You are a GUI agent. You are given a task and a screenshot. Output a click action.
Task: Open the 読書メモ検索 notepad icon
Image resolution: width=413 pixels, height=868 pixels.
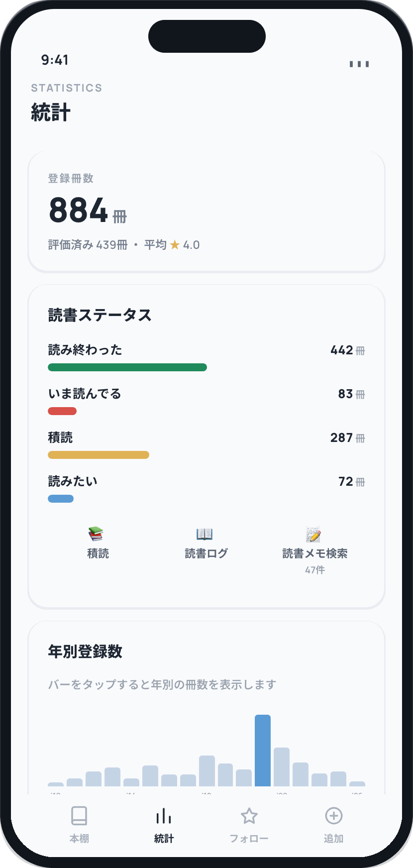point(313,534)
